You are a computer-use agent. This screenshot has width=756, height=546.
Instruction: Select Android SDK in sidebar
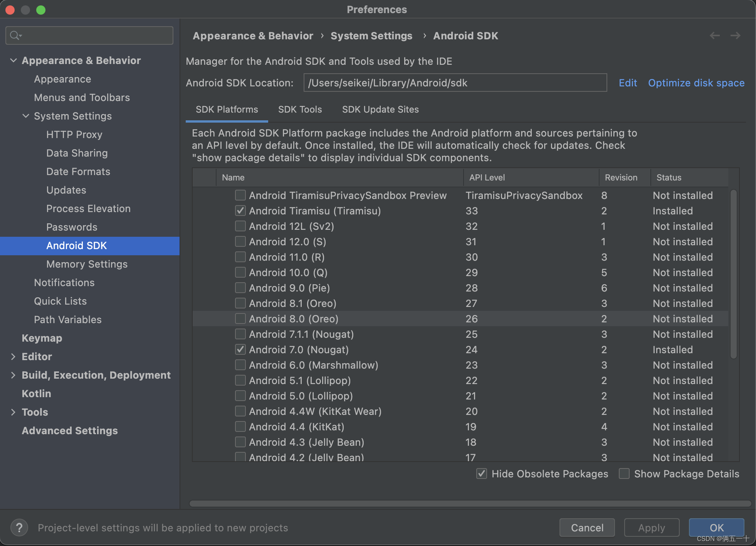click(90, 246)
